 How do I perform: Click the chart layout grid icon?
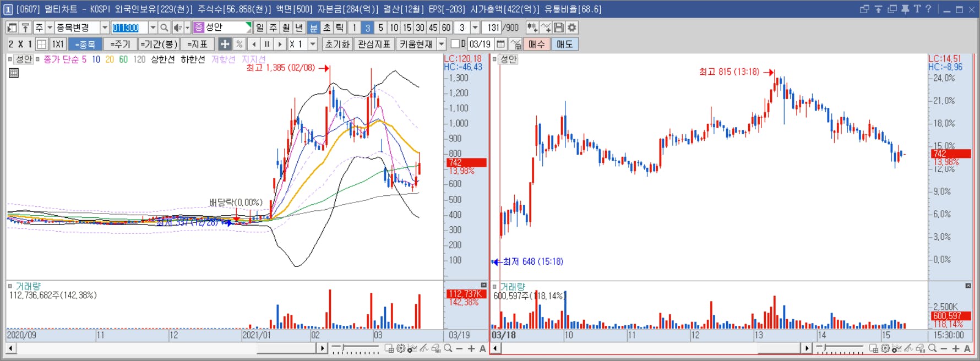pos(42,44)
